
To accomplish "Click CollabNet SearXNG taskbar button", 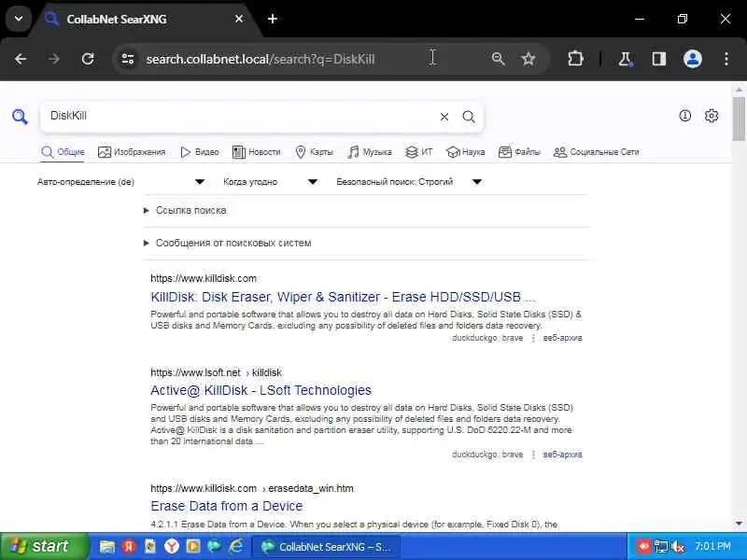I will tap(325, 547).
